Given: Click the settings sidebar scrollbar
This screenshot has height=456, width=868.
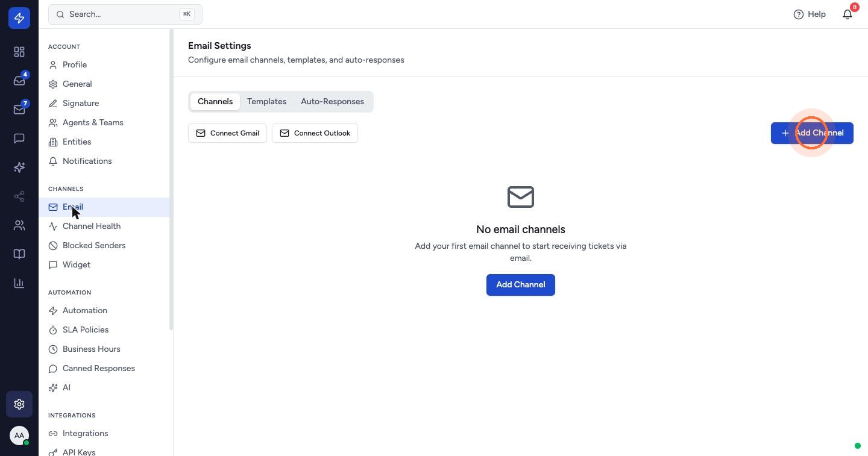Looking at the screenshot, I should [171, 180].
